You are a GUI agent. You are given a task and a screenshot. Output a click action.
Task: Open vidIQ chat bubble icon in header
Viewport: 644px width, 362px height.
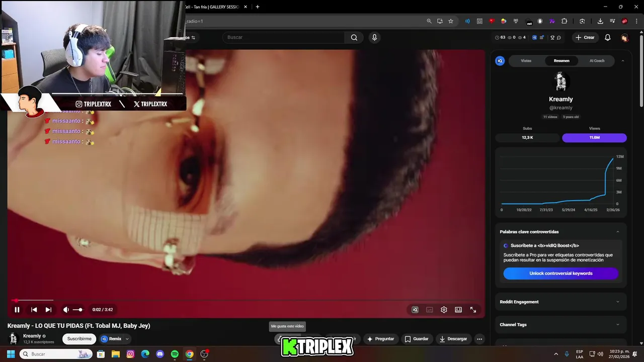click(x=558, y=37)
